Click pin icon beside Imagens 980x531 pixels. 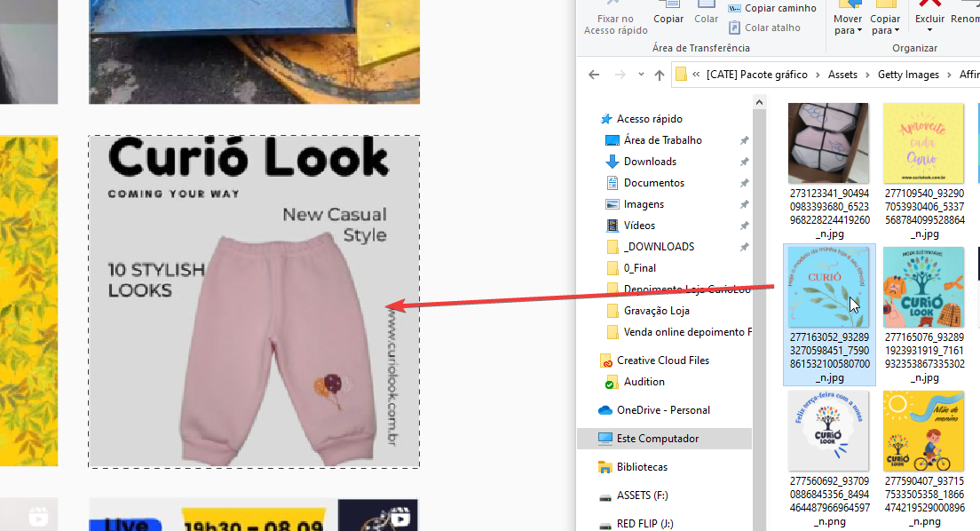click(744, 204)
